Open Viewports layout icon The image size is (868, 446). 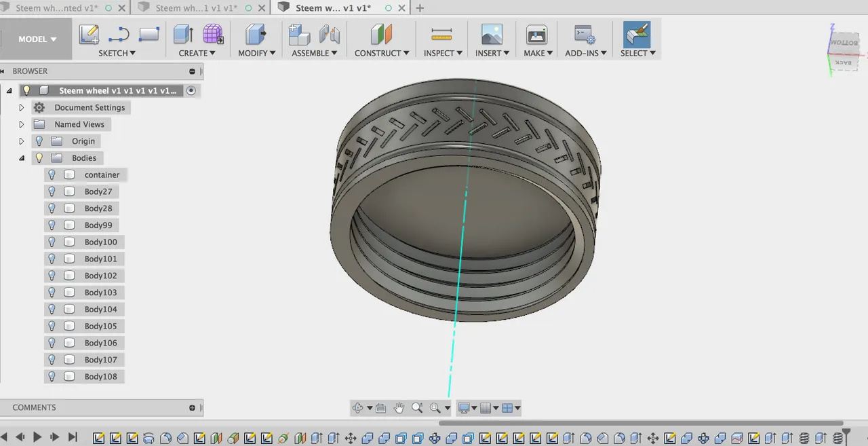[x=507, y=408]
